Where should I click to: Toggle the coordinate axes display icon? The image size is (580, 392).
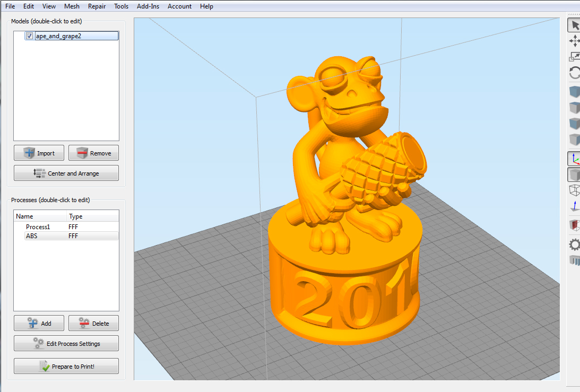pos(575,159)
